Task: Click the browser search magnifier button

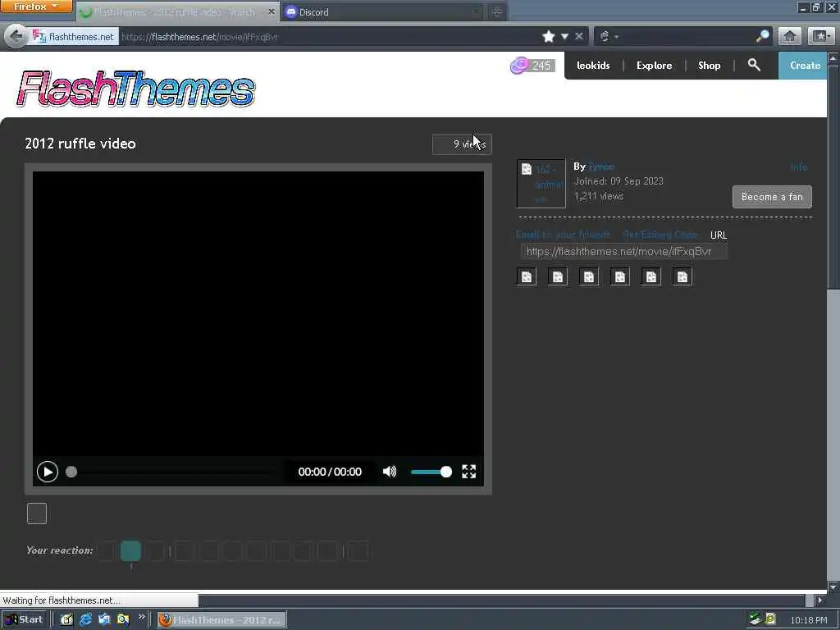Action: [x=762, y=36]
